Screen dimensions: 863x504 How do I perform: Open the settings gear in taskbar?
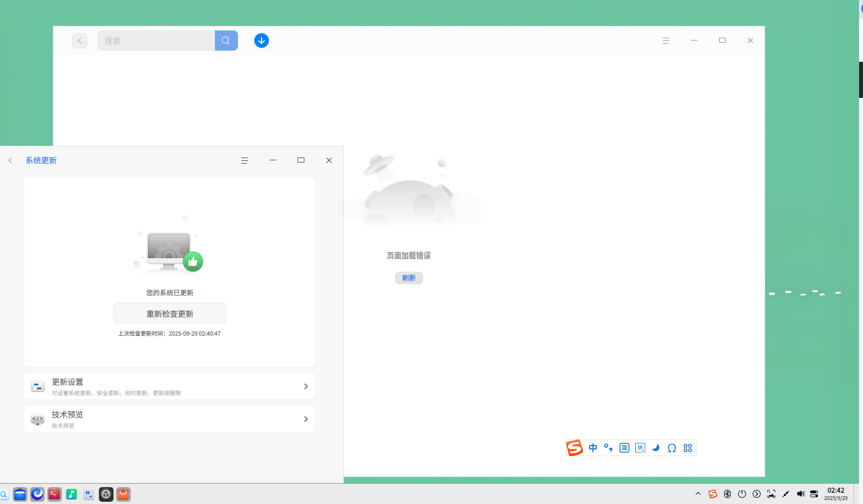coord(106,494)
